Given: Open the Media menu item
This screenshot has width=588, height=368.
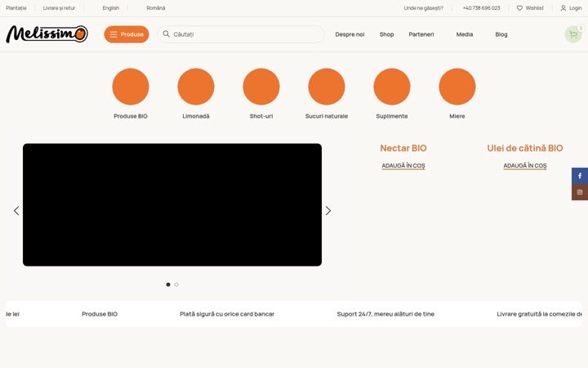Looking at the screenshot, I should tap(464, 34).
